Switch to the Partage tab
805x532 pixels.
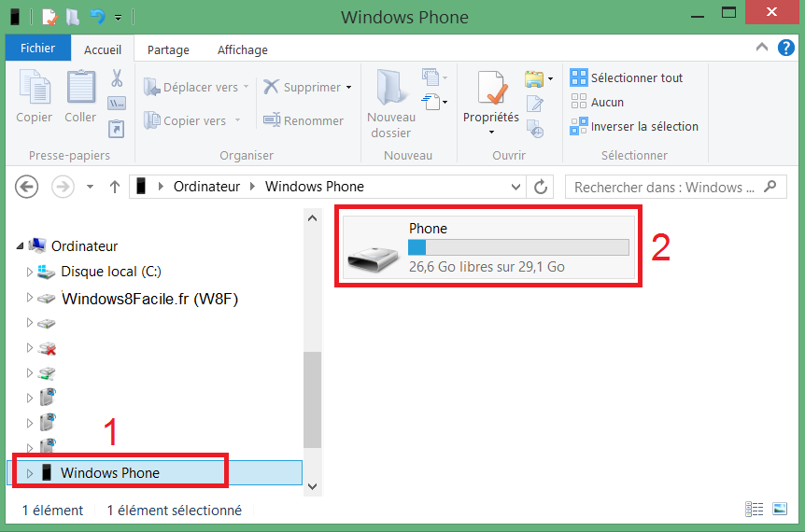point(168,49)
